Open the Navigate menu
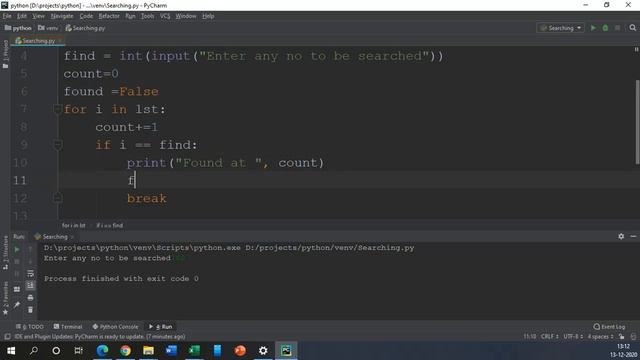The image size is (640, 360). click(x=62, y=16)
